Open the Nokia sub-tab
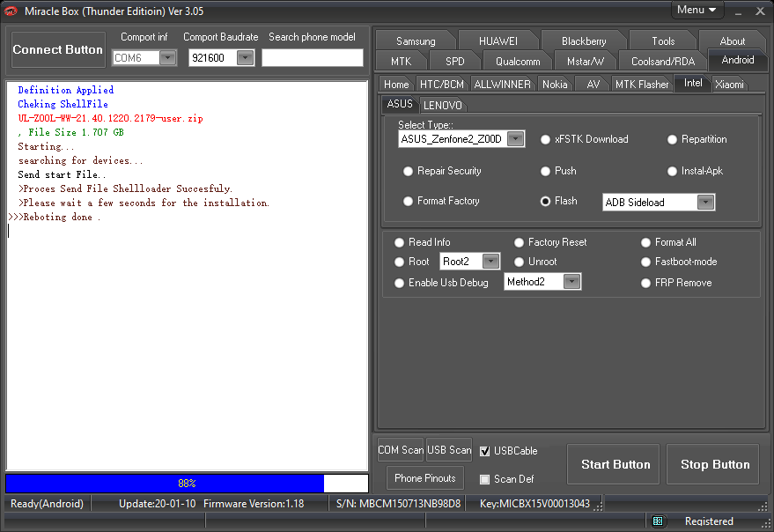Viewport: 774px width, 532px height. coord(555,85)
